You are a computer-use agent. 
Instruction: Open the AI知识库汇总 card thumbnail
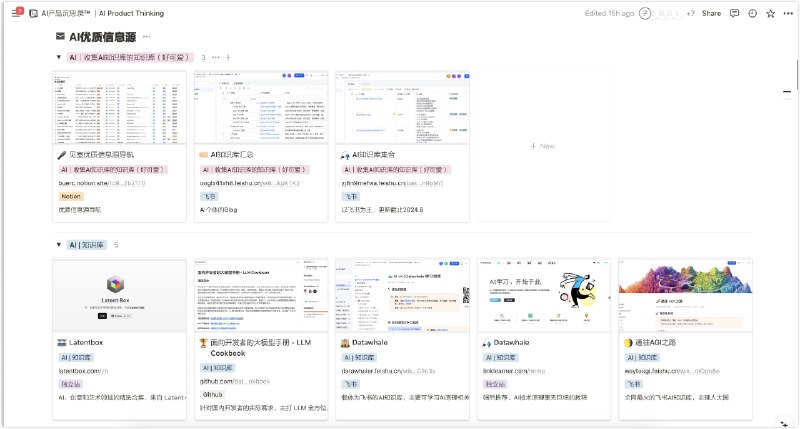(x=261, y=108)
